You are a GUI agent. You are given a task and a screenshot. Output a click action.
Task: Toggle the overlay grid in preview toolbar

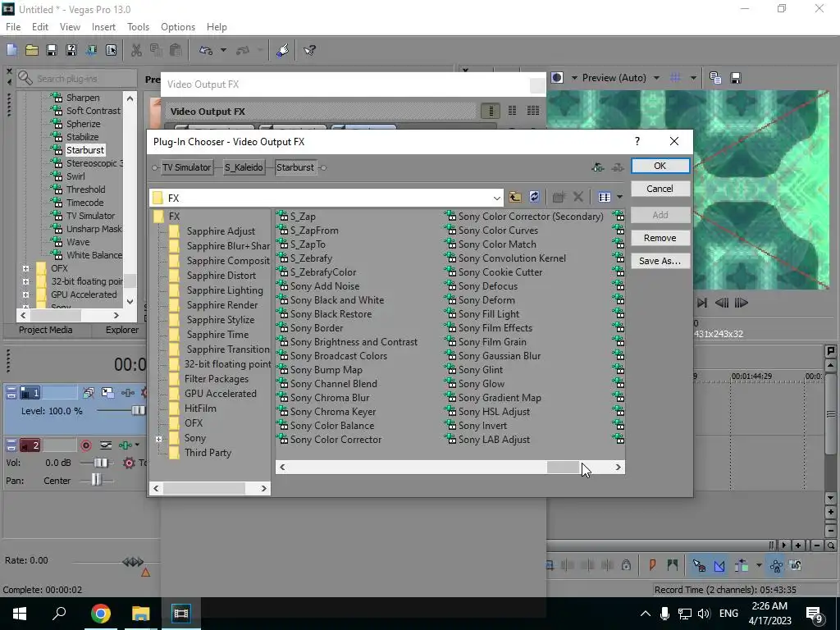click(x=676, y=78)
